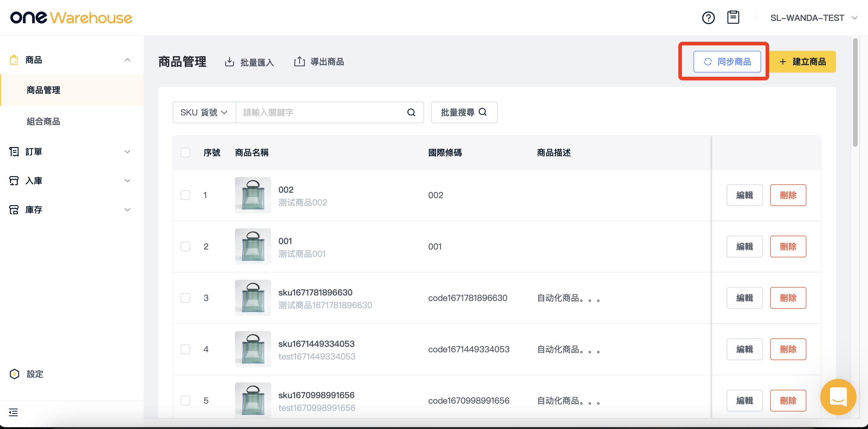
Task: Select checkbox for sku1670998991656 row
Action: [185, 401]
